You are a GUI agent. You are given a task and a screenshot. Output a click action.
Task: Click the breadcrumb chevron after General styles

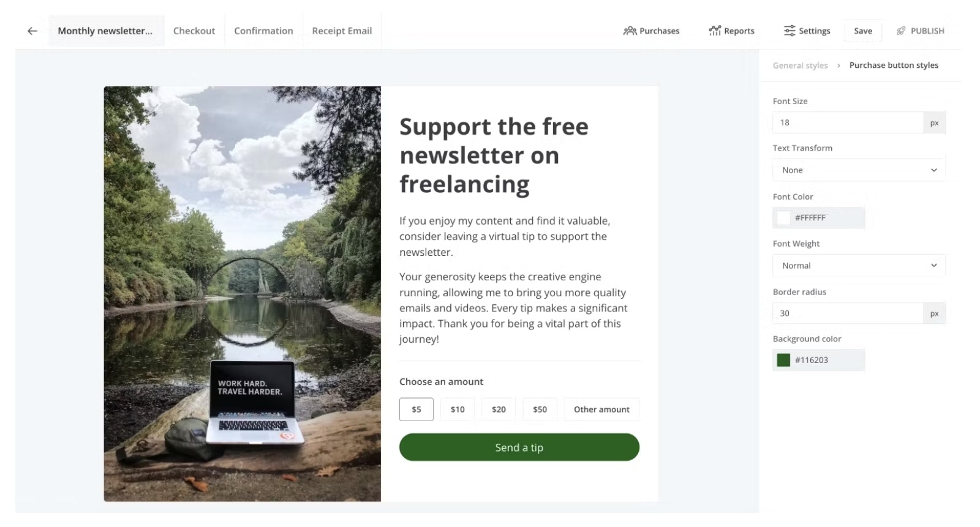coord(839,65)
